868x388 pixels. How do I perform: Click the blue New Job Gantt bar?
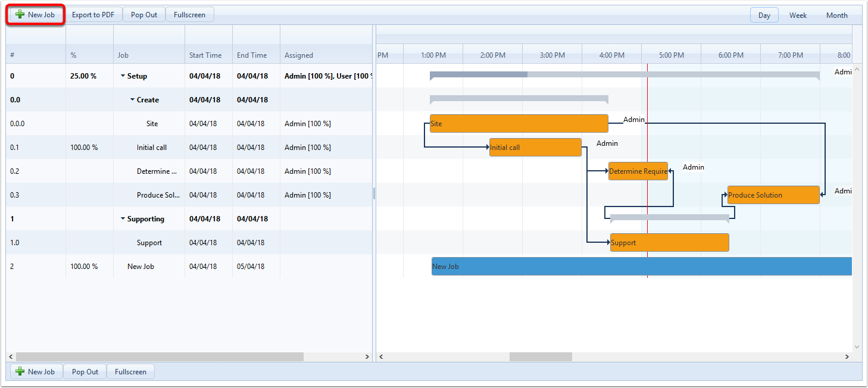click(x=642, y=267)
